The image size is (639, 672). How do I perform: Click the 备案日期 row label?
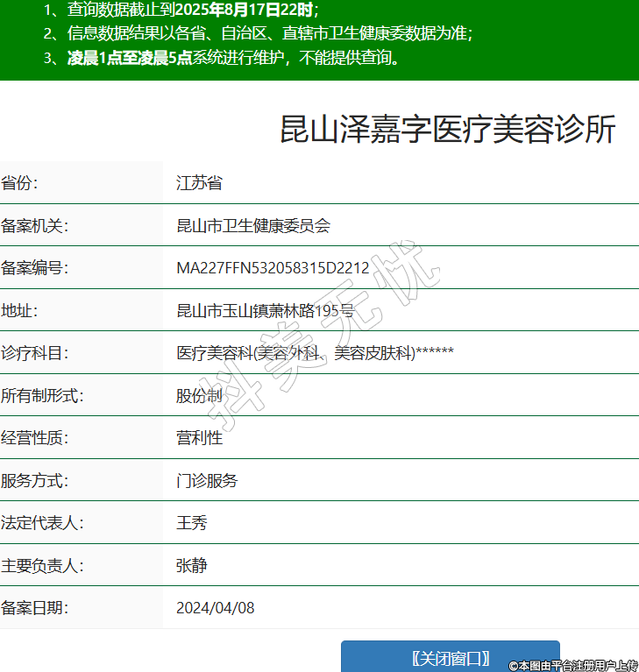click(34, 608)
